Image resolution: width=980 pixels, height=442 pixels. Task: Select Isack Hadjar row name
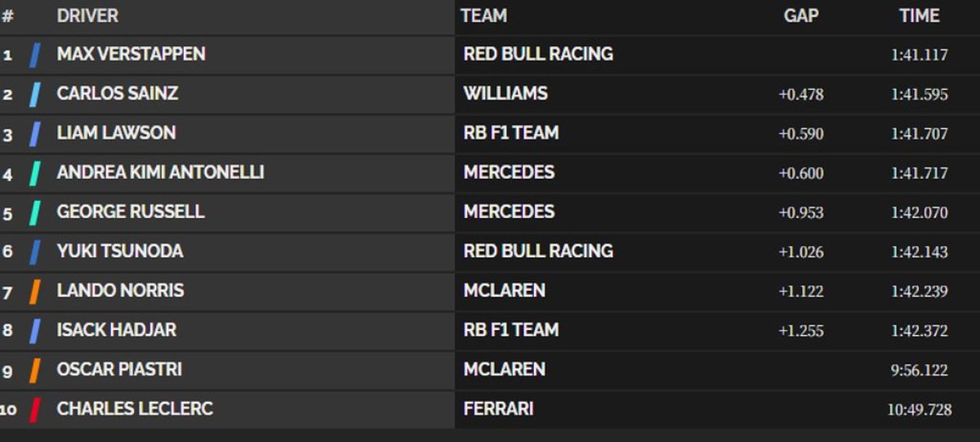(x=117, y=329)
